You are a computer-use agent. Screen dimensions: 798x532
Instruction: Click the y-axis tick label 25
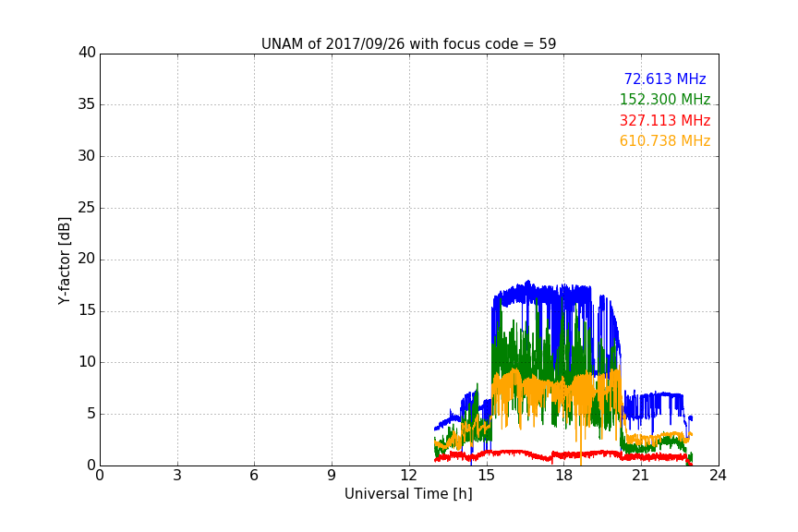pos(87,207)
